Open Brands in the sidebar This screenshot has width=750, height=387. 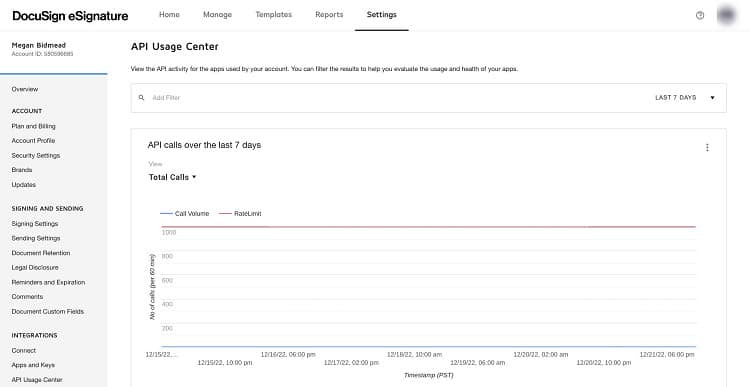click(22, 170)
